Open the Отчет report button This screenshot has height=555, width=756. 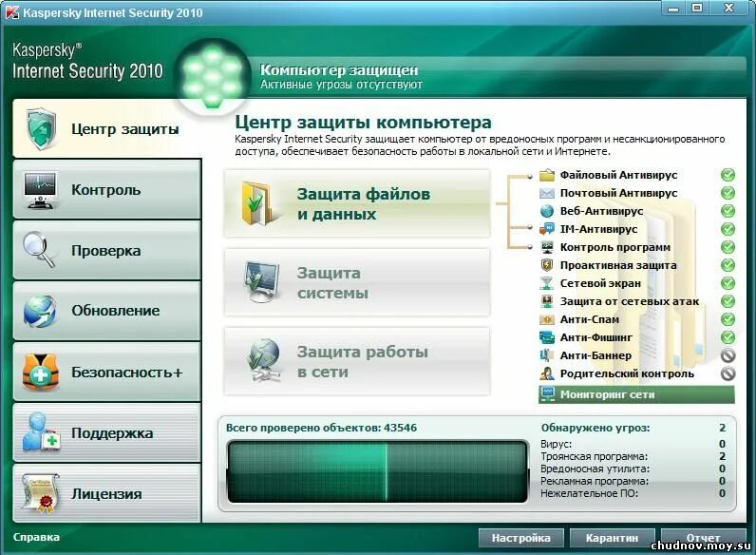point(703,538)
